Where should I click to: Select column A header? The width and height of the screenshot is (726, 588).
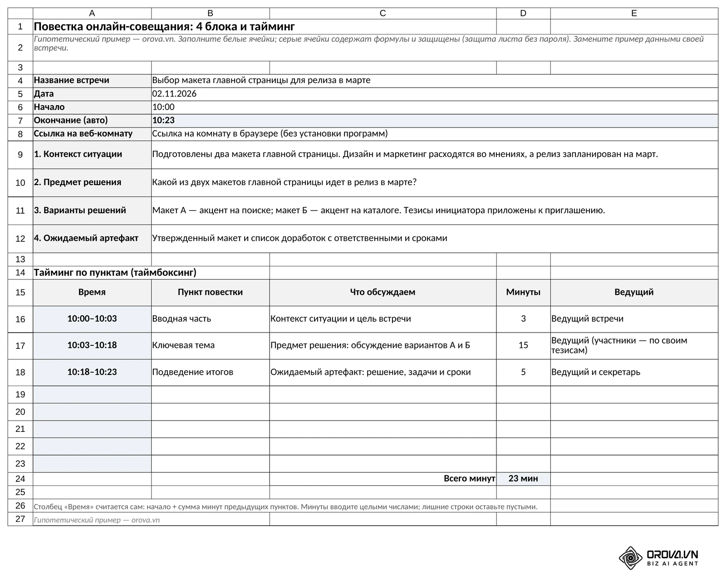tap(92, 13)
